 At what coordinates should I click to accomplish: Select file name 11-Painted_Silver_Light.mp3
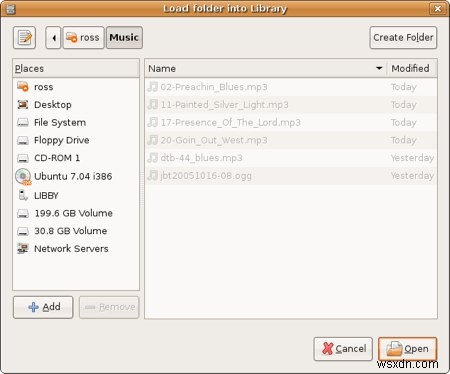pos(225,105)
